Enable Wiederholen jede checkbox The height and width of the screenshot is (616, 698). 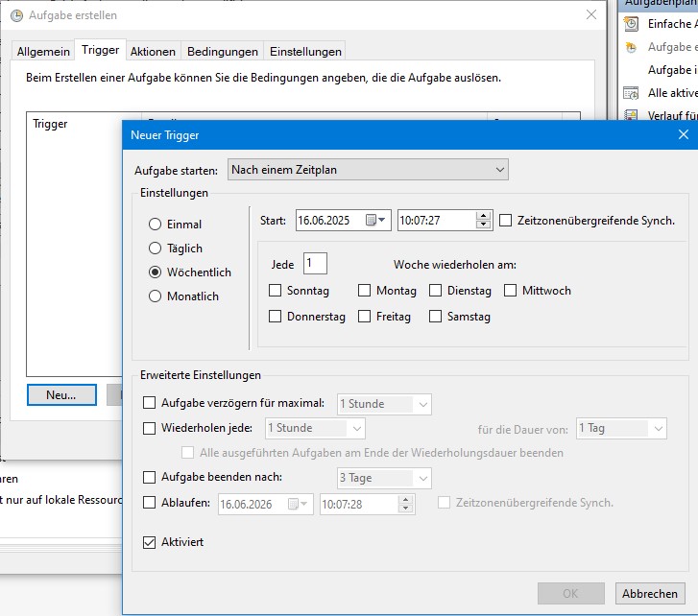[149, 428]
